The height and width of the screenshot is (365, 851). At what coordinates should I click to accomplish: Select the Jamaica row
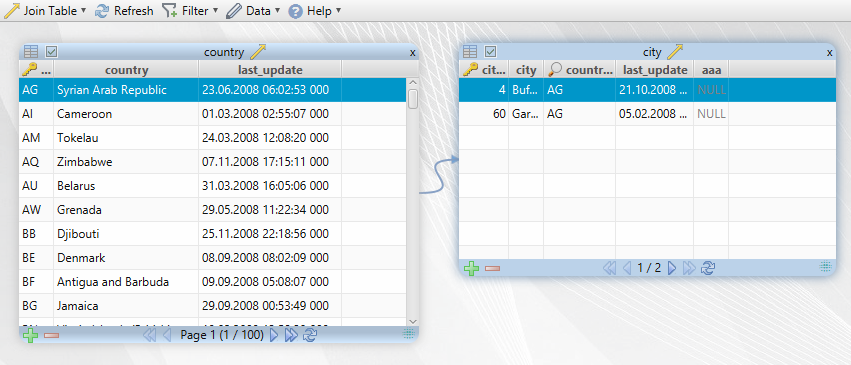[x=212, y=305]
